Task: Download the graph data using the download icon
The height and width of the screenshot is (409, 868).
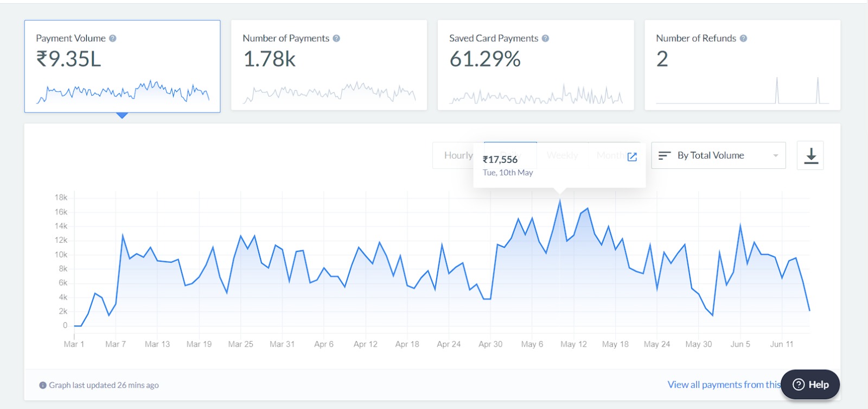Action: [810, 155]
